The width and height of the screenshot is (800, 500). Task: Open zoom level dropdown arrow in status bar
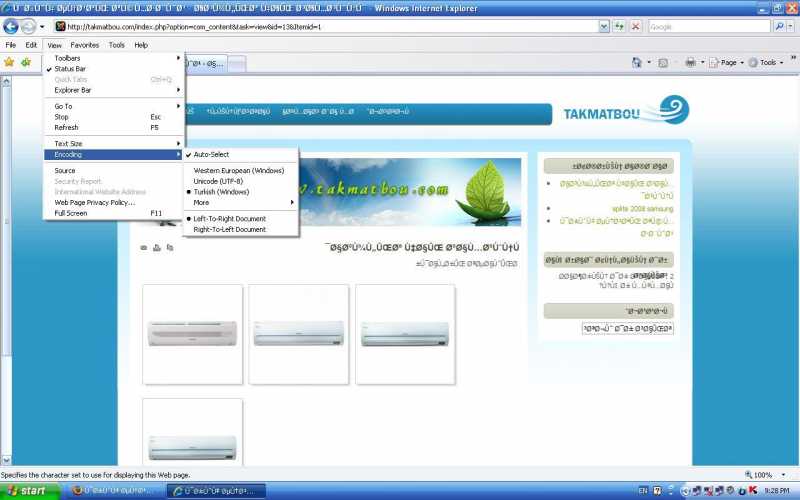tap(784, 475)
